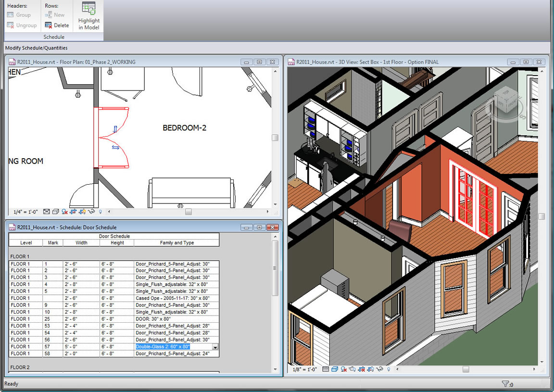
Task: Click the RVT icon in Floor Plan title bar
Action: [13, 62]
